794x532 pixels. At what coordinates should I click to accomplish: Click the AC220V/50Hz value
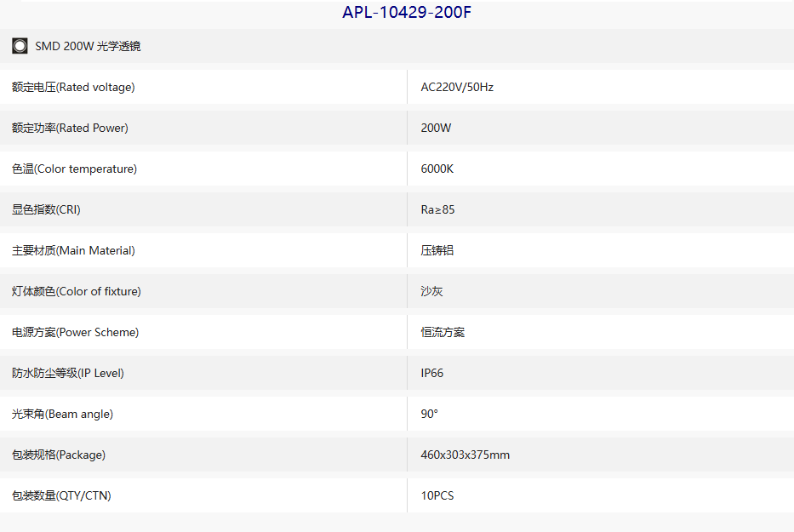click(x=457, y=87)
